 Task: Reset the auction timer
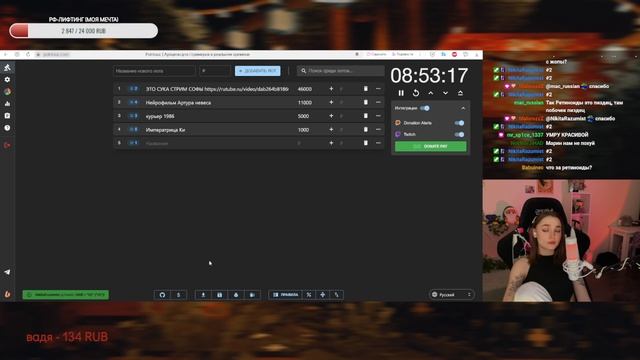[416, 93]
